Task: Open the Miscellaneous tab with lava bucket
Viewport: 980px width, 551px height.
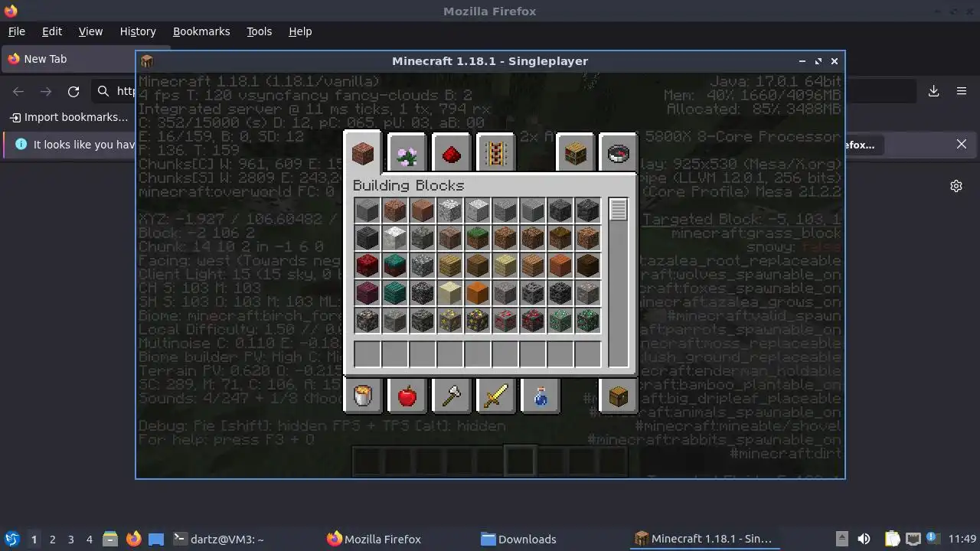Action: point(363,396)
